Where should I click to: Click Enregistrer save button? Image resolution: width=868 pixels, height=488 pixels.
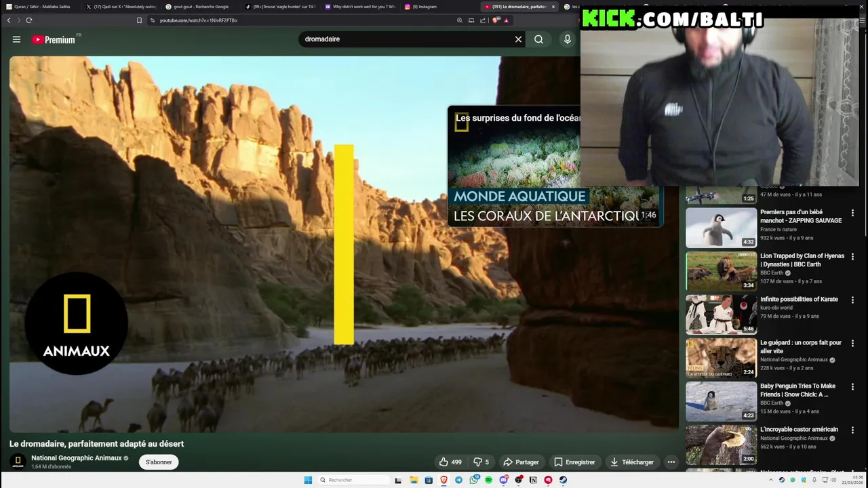coord(574,462)
